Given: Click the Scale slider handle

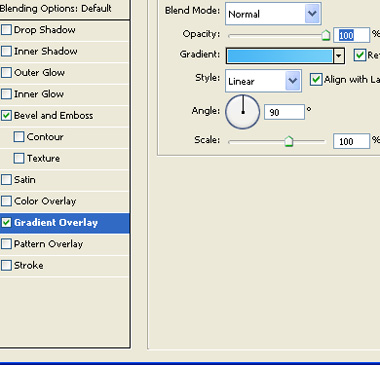Looking at the screenshot, I should click(x=289, y=141).
